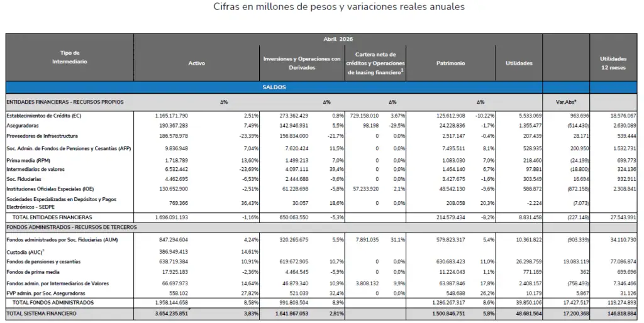Select the 'Soc. Fiduciarias' row label

pyautogui.click(x=24, y=179)
